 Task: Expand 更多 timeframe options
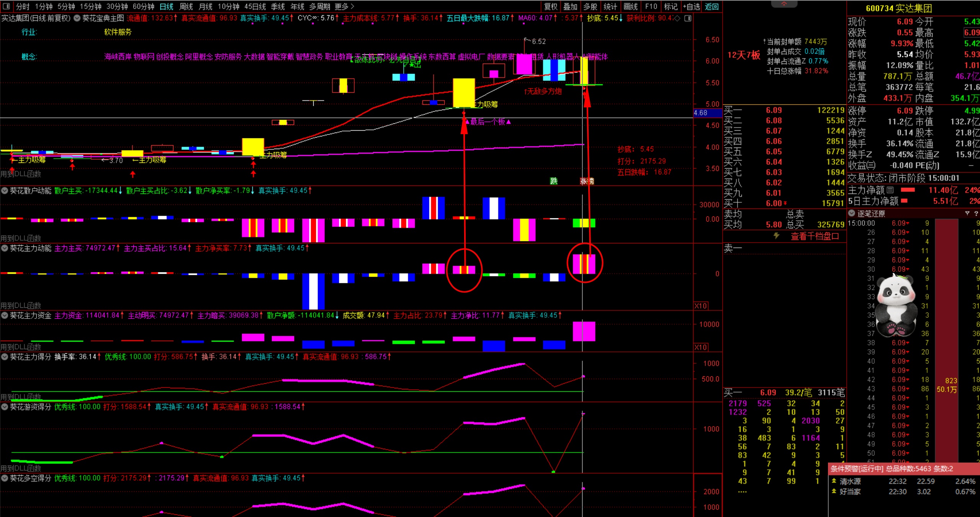(x=344, y=7)
